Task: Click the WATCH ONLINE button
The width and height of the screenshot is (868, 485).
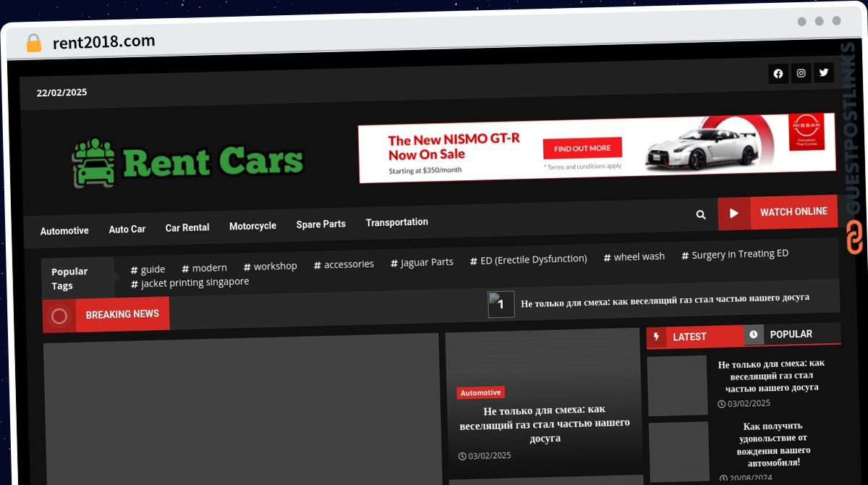Action: [x=778, y=212]
